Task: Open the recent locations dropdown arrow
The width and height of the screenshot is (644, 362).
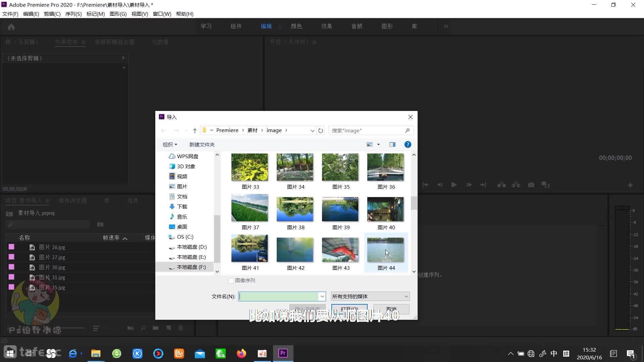Action: coord(186,131)
